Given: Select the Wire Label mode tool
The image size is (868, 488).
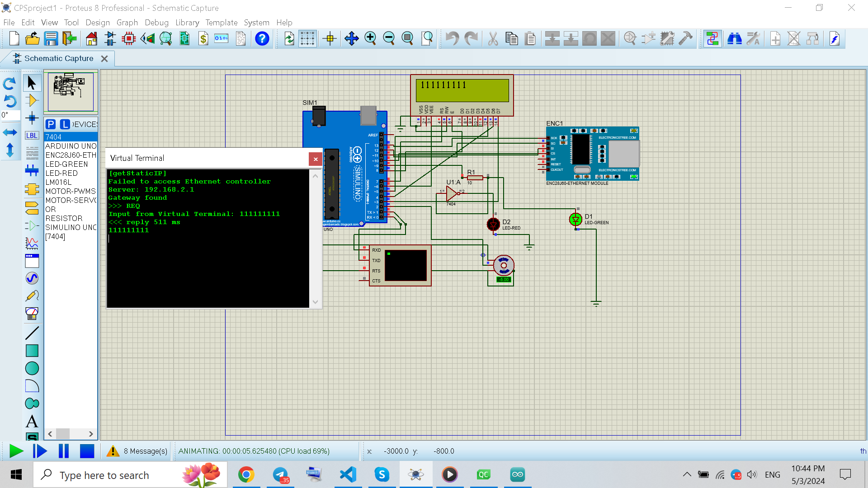Looking at the screenshot, I should click(32, 136).
